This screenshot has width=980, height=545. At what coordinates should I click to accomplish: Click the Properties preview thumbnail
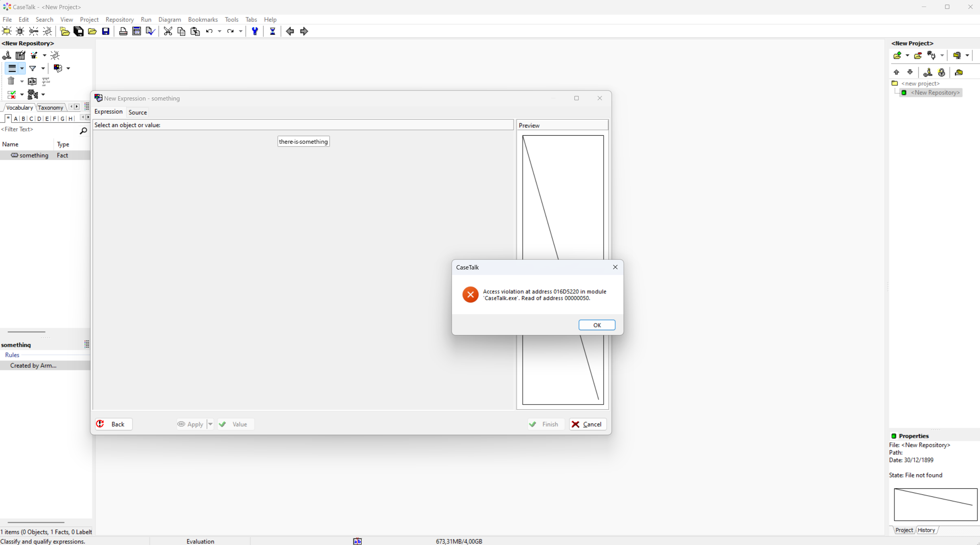point(935,504)
